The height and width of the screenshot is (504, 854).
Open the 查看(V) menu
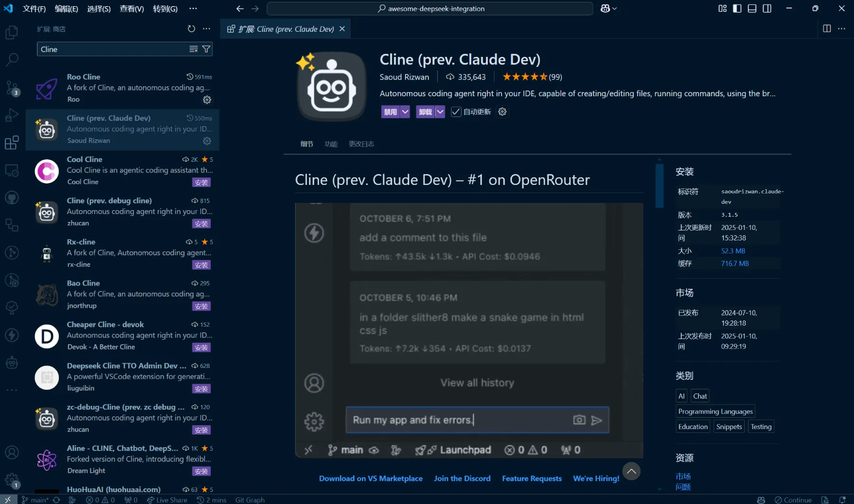point(131,8)
